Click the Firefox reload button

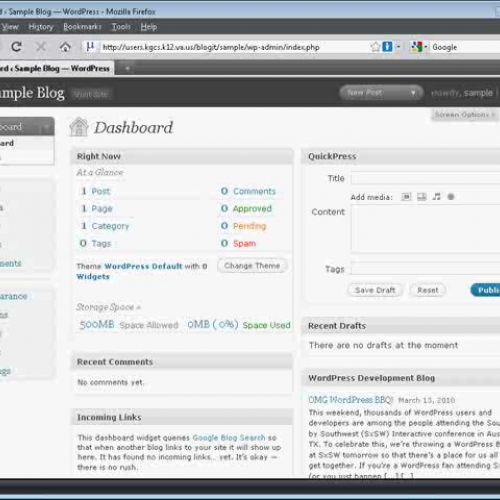(x=16, y=47)
